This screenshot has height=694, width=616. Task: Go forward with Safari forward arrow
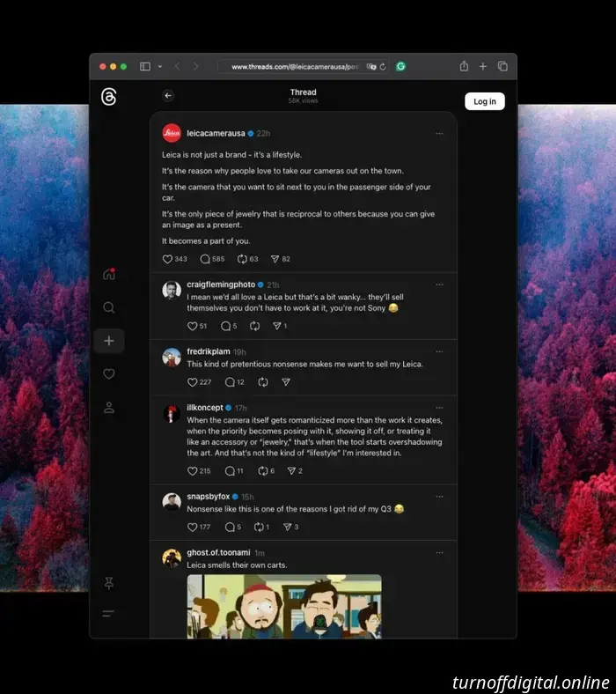click(x=195, y=66)
